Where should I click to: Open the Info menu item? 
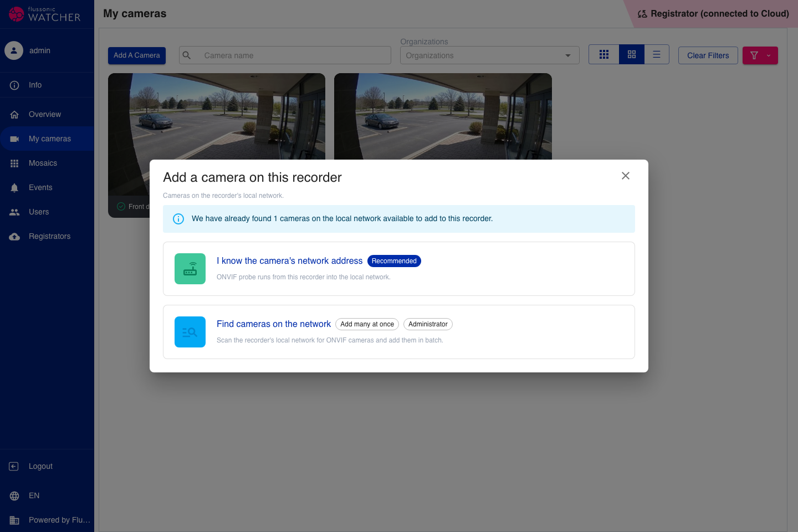(x=47, y=85)
